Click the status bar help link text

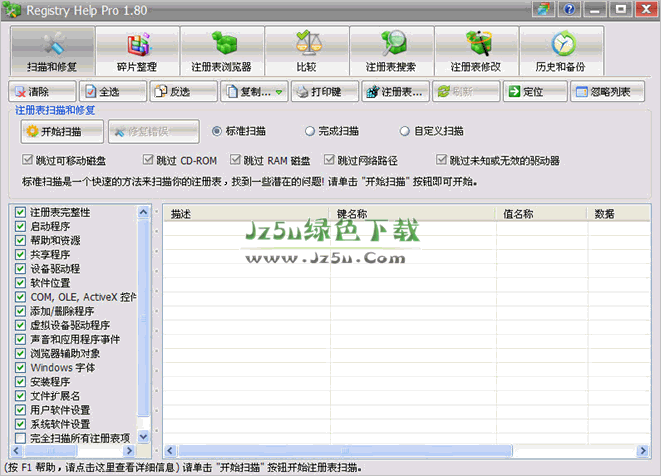pos(92,468)
